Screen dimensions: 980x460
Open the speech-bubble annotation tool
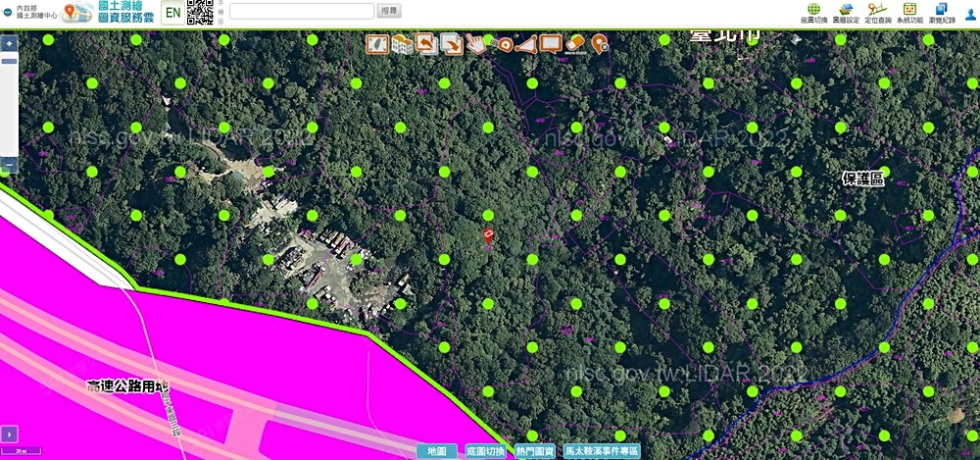(x=550, y=43)
